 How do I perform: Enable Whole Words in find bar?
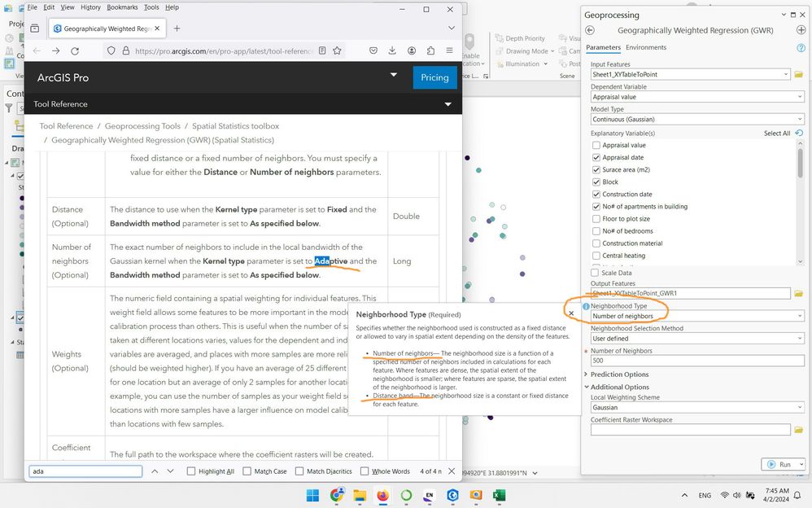click(365, 471)
